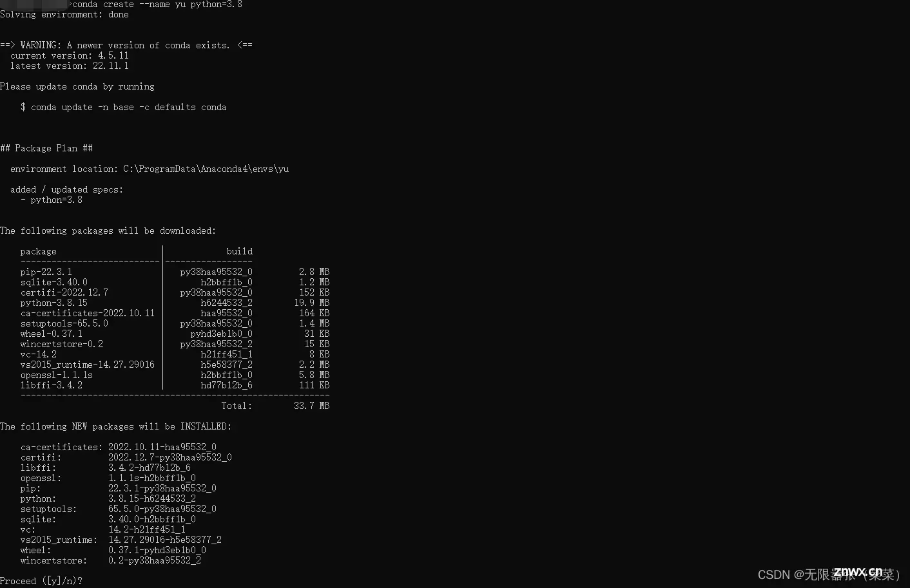
Task: Select 'openssl-1.1.1s' in download table
Action: [x=57, y=375]
